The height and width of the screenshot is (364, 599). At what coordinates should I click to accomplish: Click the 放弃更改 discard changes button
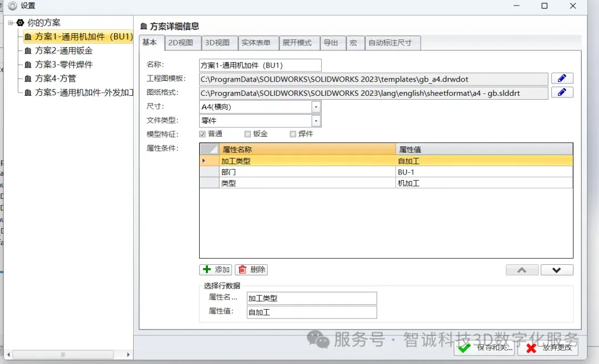click(552, 347)
